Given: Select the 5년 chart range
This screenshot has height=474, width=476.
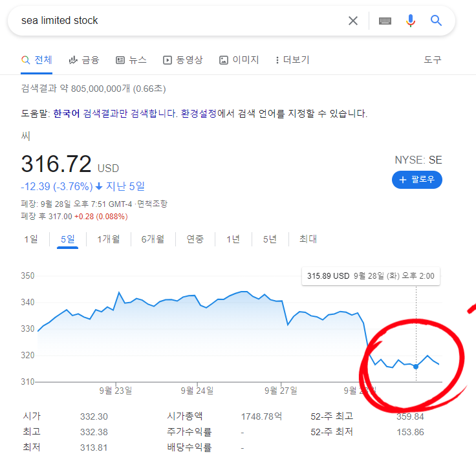Looking at the screenshot, I should point(270,239).
